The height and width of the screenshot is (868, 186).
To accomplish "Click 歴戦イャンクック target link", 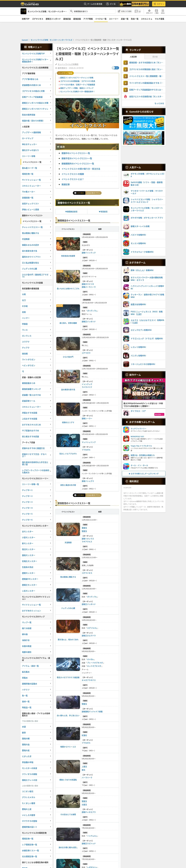I will pos(89,253).
